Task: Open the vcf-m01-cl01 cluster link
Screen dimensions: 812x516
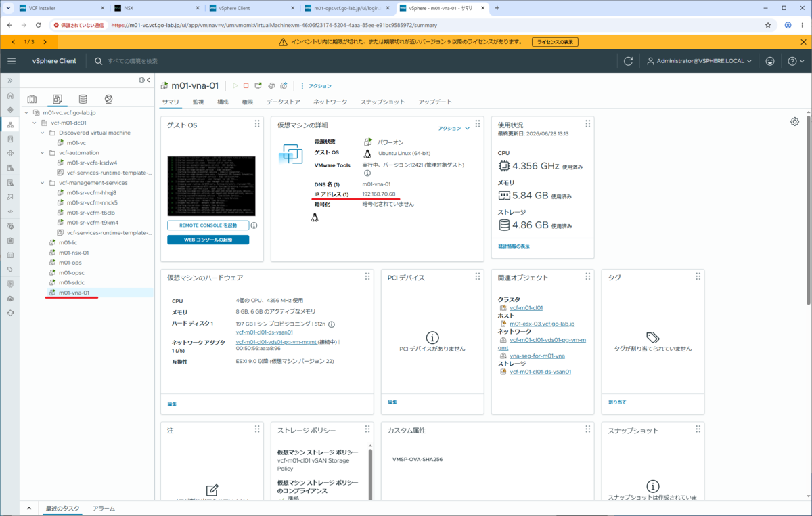Action: pyautogui.click(x=526, y=308)
